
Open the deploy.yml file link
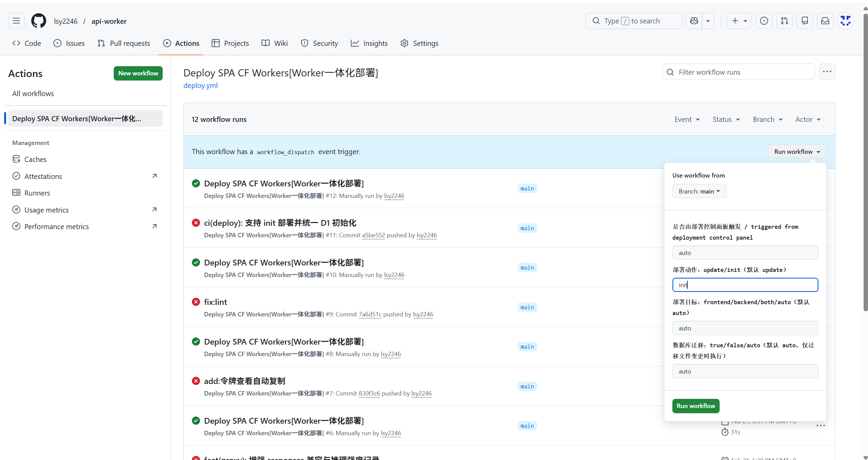click(200, 86)
